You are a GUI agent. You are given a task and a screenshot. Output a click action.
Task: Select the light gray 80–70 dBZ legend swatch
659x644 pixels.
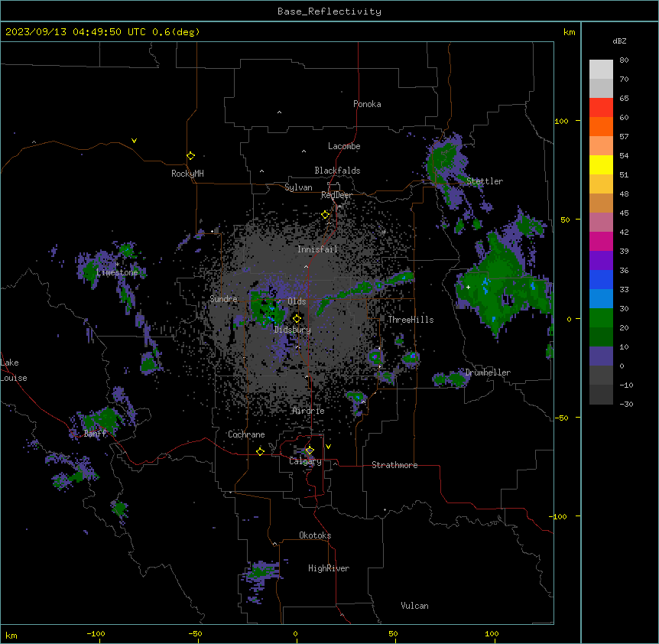tap(601, 70)
